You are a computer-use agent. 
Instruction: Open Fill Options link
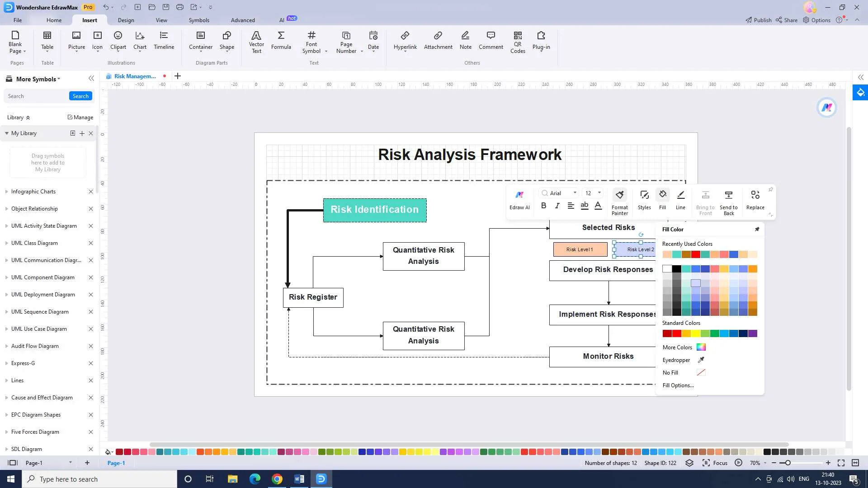coord(678,385)
